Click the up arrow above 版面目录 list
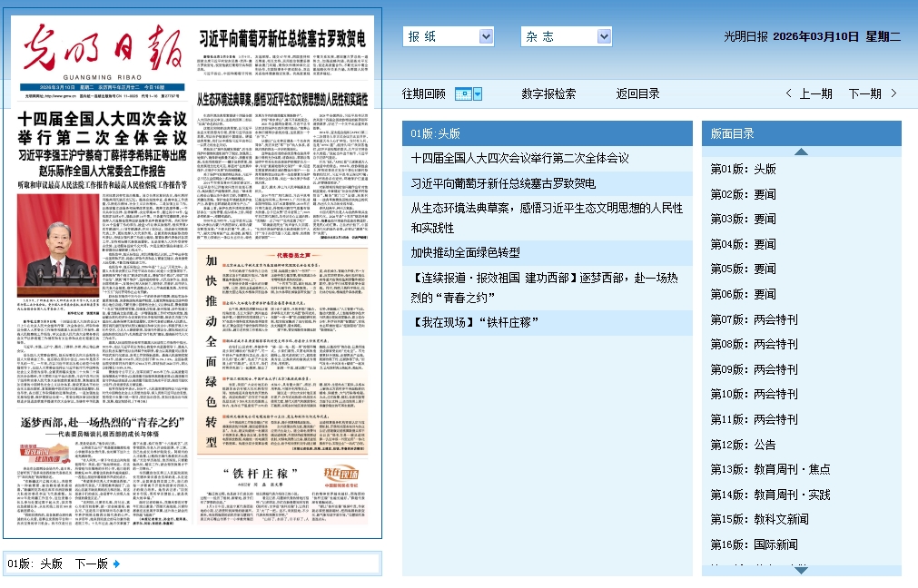This screenshot has height=588, width=918. tap(801, 152)
